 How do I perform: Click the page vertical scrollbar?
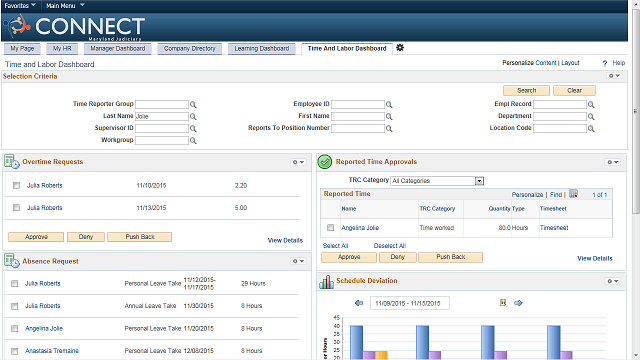pyautogui.click(x=636, y=110)
